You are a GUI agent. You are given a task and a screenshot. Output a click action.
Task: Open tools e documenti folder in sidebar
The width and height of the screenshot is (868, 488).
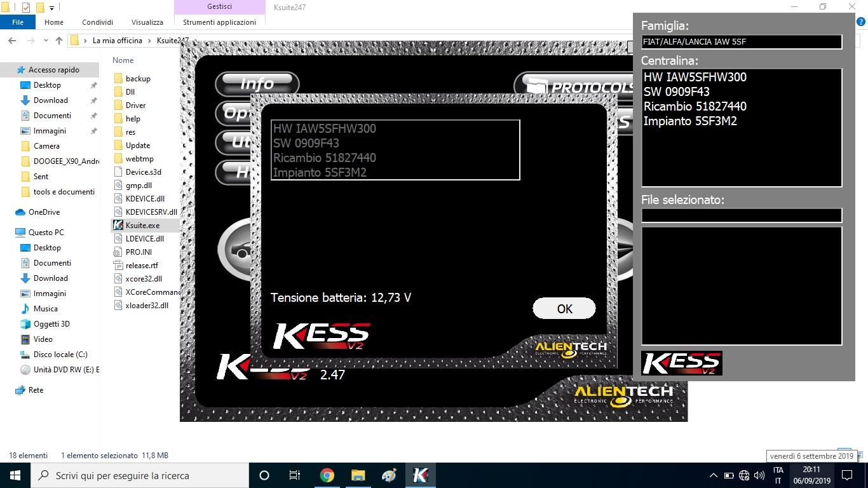pyautogui.click(x=64, y=192)
